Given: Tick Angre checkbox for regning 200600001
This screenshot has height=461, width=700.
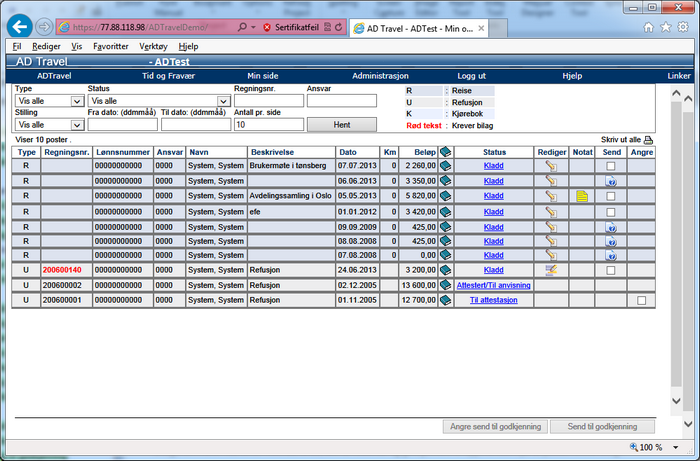Looking at the screenshot, I should (641, 300).
